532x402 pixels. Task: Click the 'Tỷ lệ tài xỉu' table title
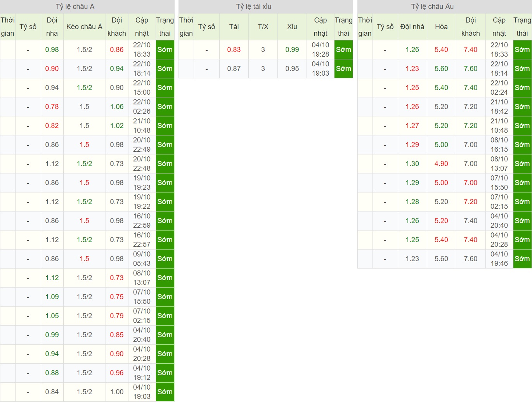[x=254, y=7]
